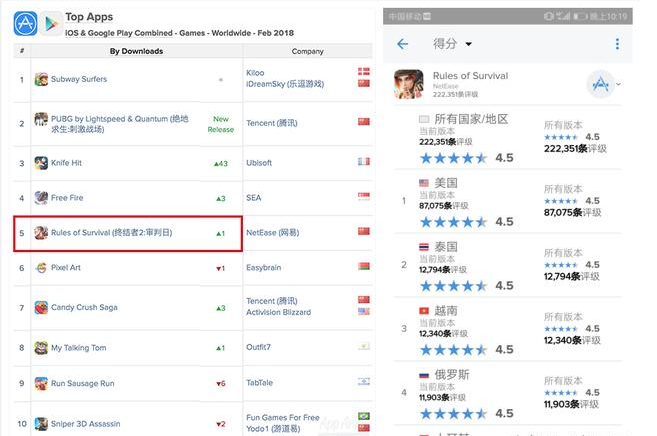Open the Run Sausage Run link

pyautogui.click(x=82, y=383)
